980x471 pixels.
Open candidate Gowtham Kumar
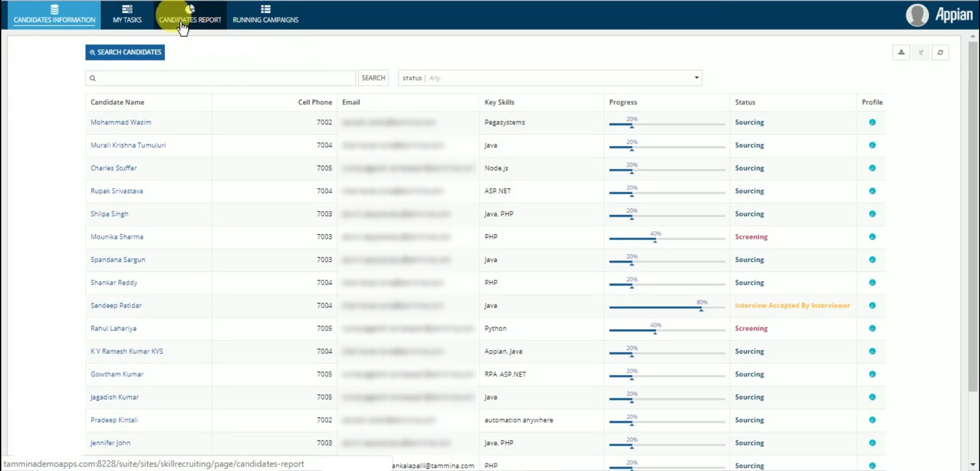point(117,374)
